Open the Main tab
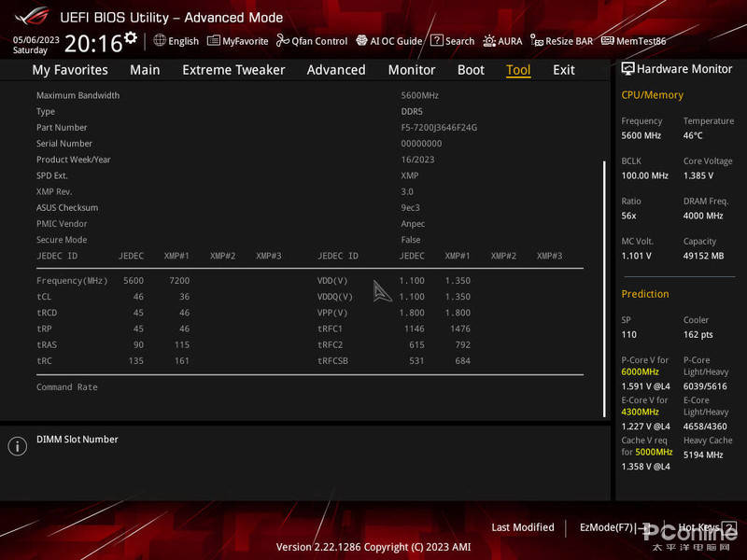 click(x=145, y=70)
